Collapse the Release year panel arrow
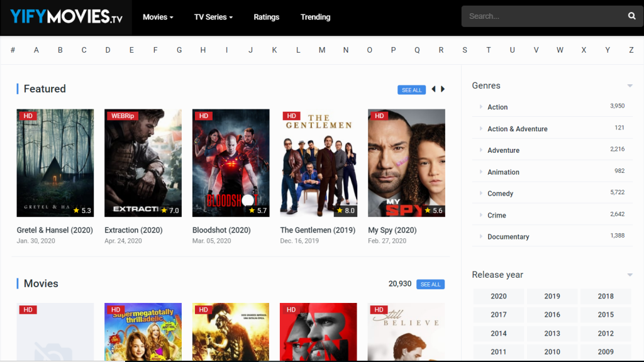644x362 pixels. [630, 275]
